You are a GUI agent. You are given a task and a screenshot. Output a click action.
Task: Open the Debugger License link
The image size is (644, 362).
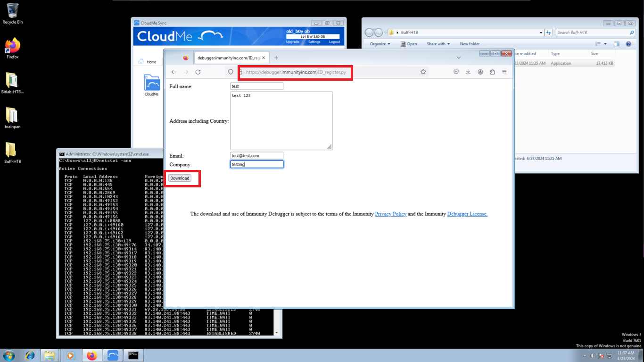(467, 214)
